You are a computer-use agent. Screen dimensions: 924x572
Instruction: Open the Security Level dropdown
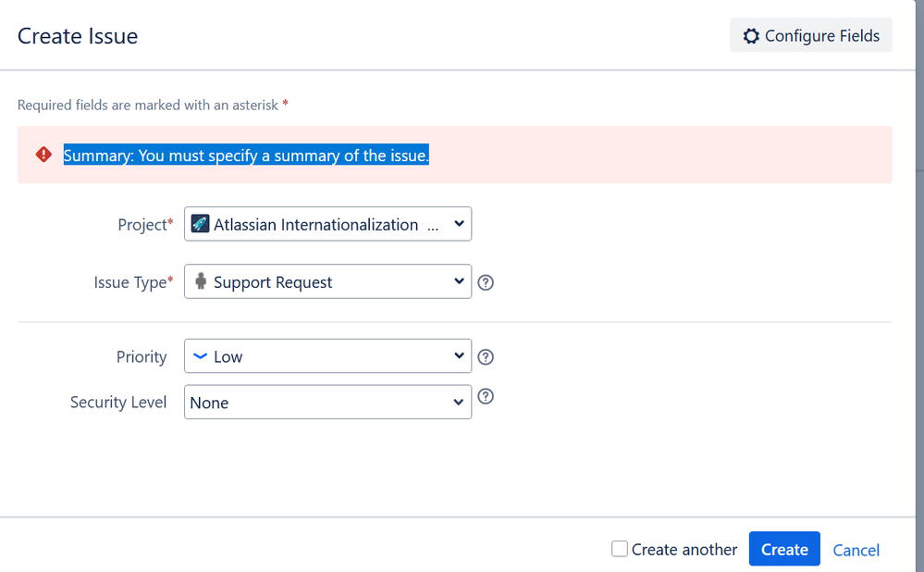pos(327,403)
